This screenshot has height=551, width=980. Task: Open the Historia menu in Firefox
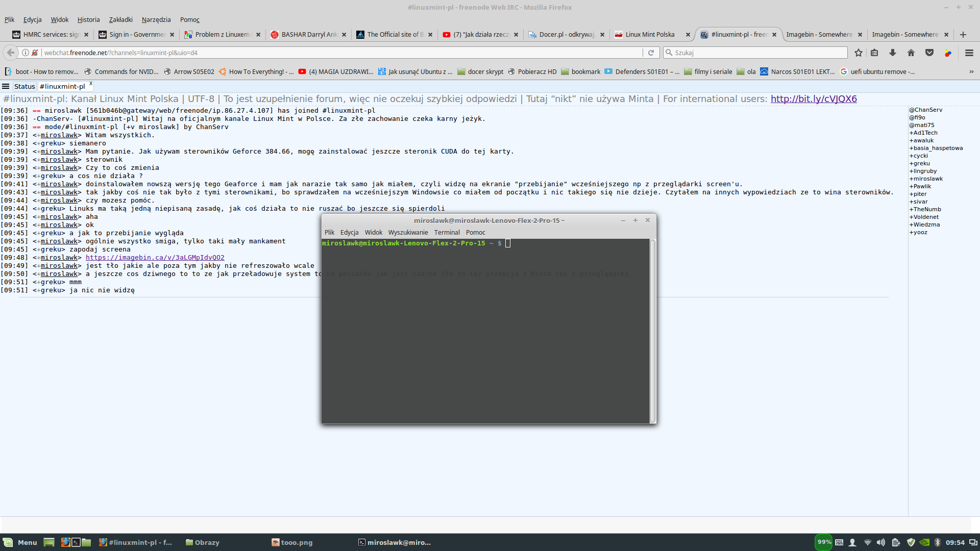tap(88, 19)
